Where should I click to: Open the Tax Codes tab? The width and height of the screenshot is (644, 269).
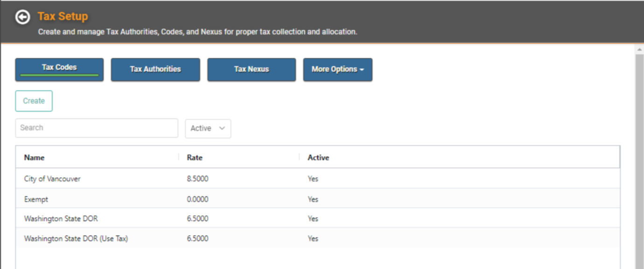coord(59,69)
